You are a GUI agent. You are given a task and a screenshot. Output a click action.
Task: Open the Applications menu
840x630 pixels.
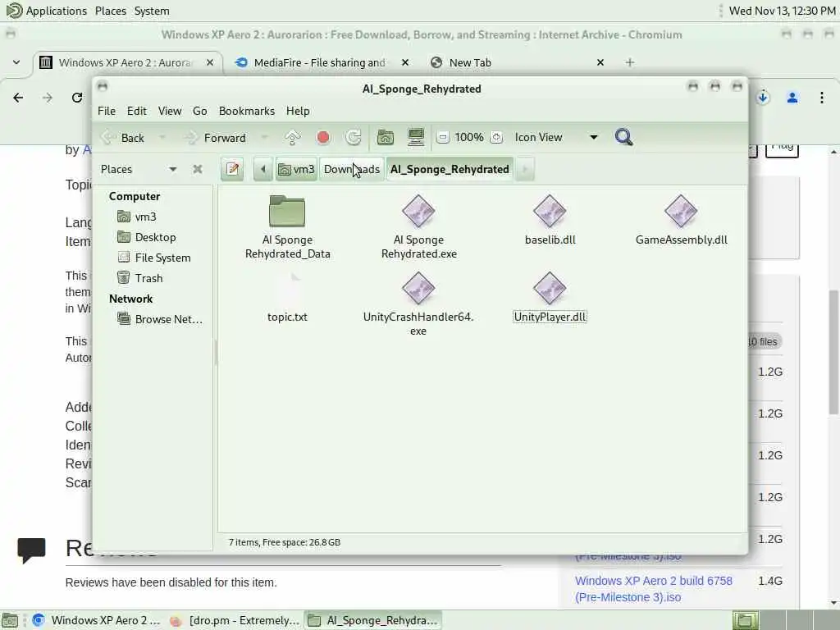pyautogui.click(x=47, y=11)
